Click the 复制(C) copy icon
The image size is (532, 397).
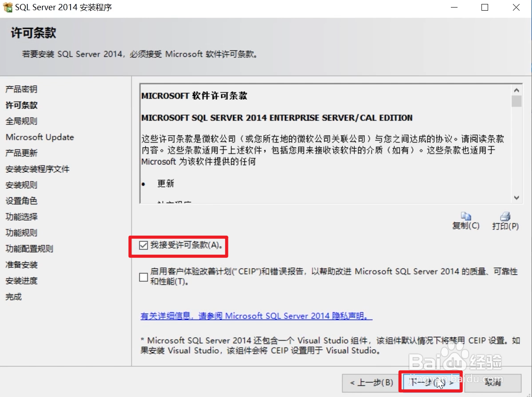point(466,217)
